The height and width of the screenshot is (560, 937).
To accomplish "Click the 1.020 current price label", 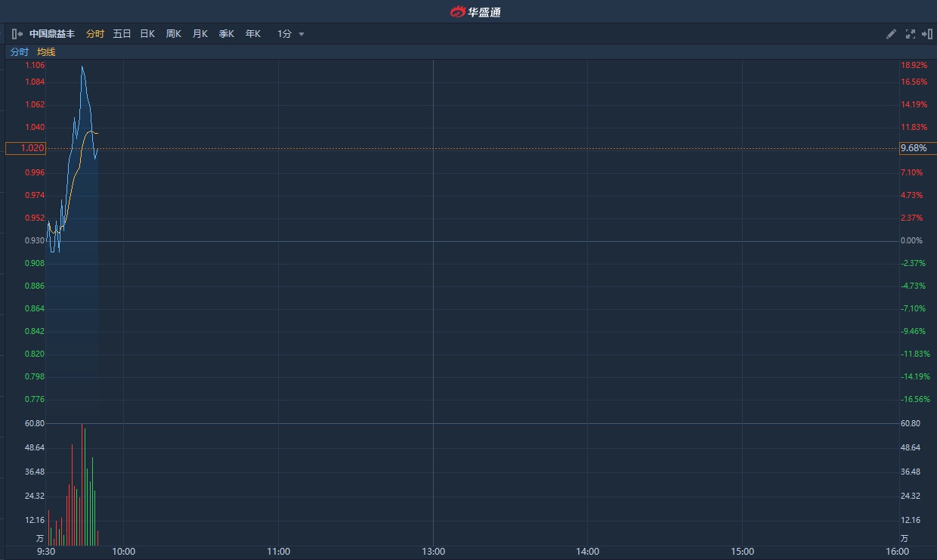I will (26, 148).
